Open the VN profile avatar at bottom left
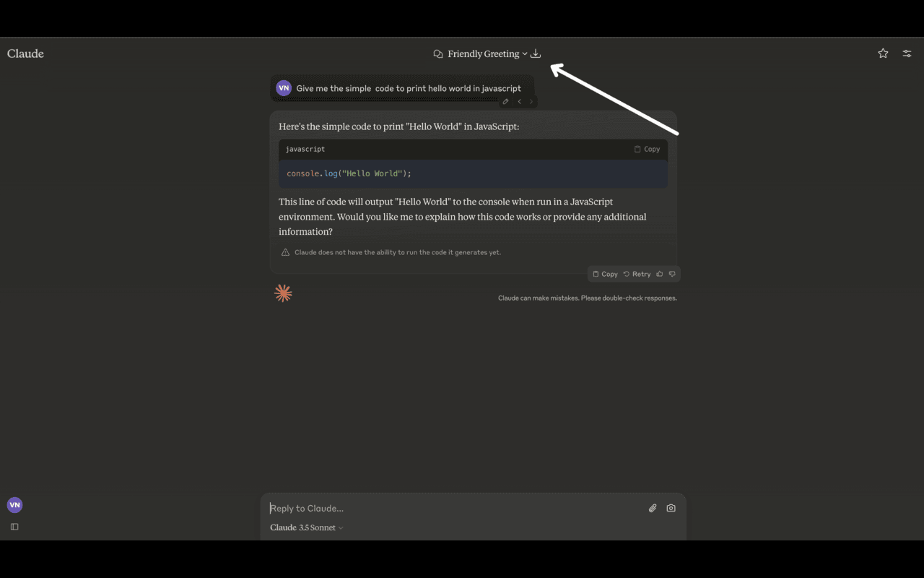The image size is (924, 578). (x=14, y=505)
